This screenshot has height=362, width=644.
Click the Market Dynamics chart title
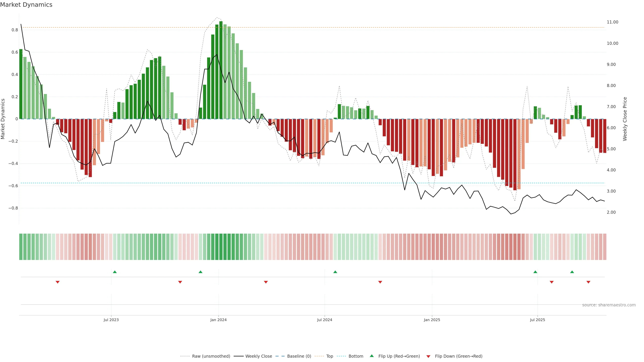click(26, 5)
